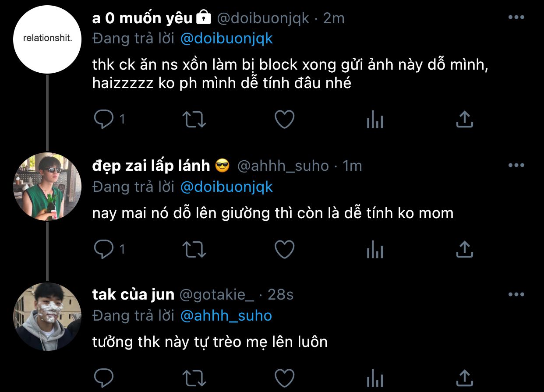Like the first tweet by a 0 muốn yêu
This screenshot has height=392, width=544.
(x=284, y=119)
